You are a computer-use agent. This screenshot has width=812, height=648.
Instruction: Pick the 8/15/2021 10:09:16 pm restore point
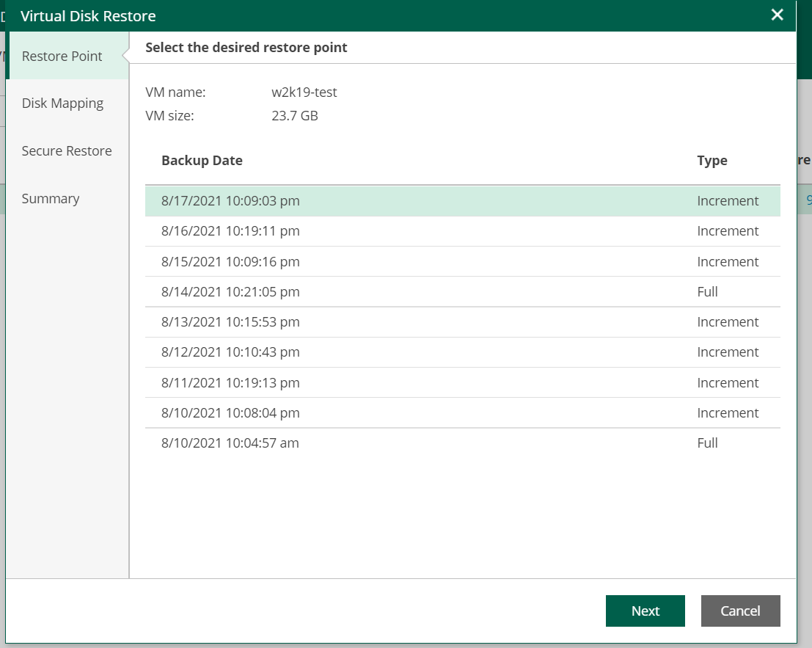(230, 262)
